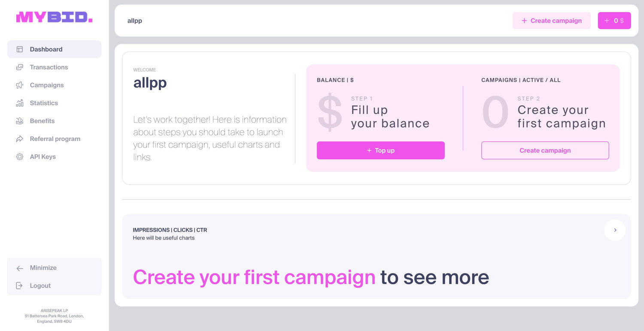The image size is (644, 331).
Task: Click the API Keys gear icon
Action: [x=20, y=157]
